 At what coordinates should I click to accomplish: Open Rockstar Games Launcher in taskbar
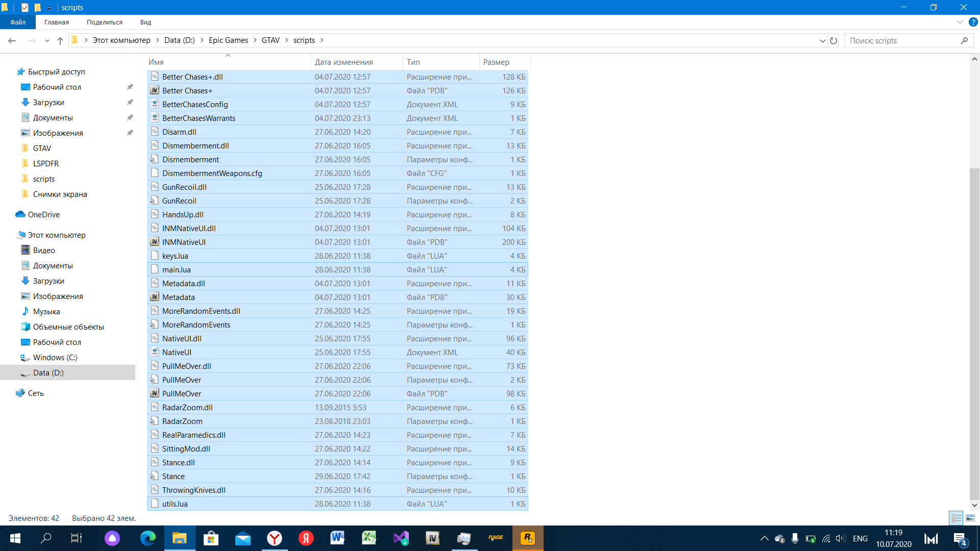(x=527, y=538)
